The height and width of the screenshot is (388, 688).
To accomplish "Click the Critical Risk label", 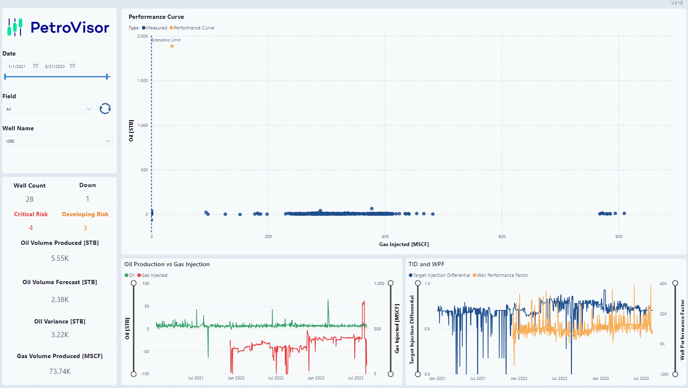I will click(x=31, y=214).
